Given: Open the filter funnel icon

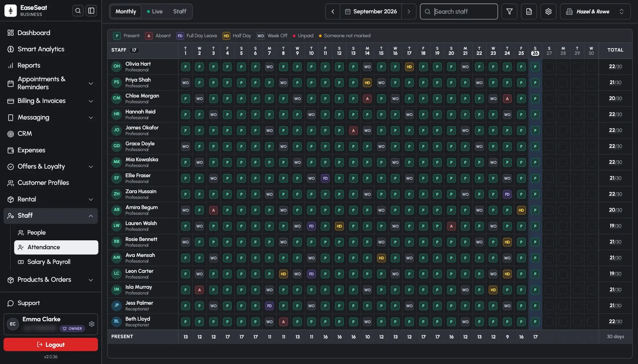Looking at the screenshot, I should click(509, 11).
